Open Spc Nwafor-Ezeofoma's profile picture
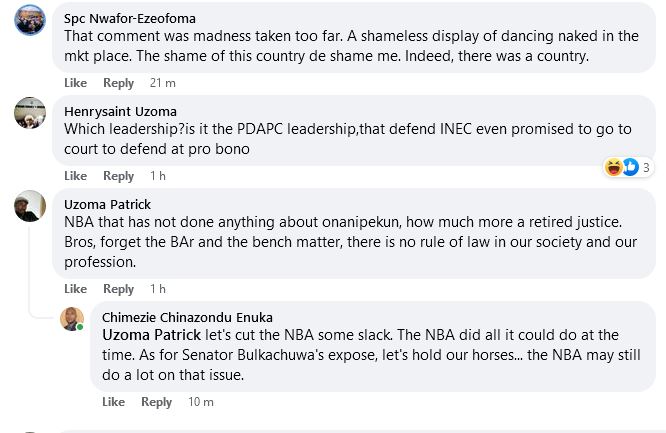The image size is (666, 433). coord(30,19)
